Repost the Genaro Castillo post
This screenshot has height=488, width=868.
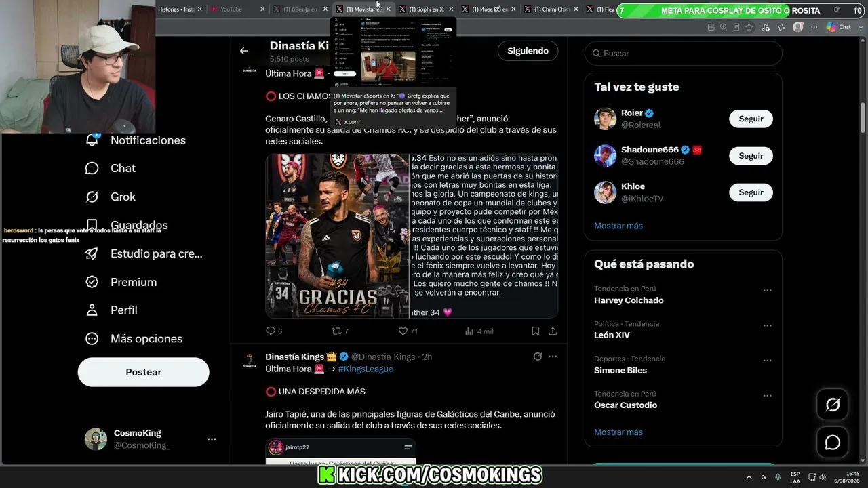(x=336, y=331)
